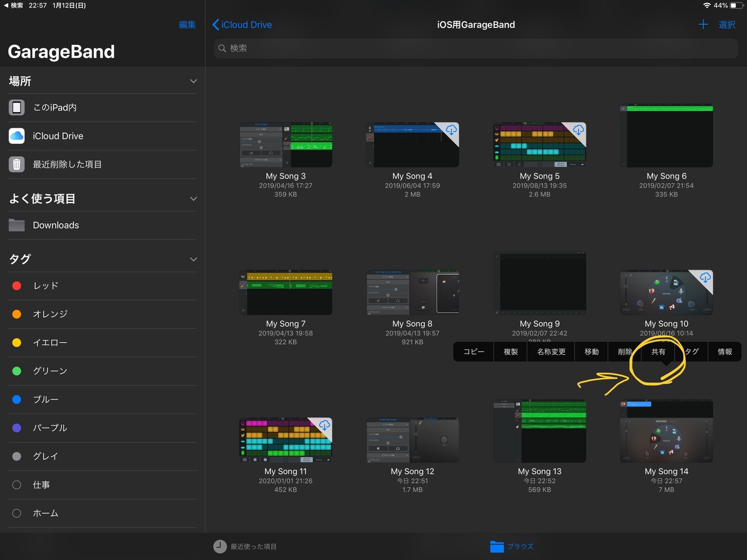Open the My Song 12 thumbnail
747x560 pixels.
[x=413, y=440]
